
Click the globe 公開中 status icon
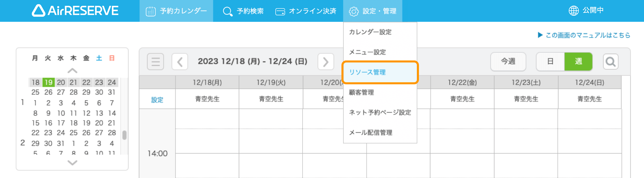pos(574,11)
